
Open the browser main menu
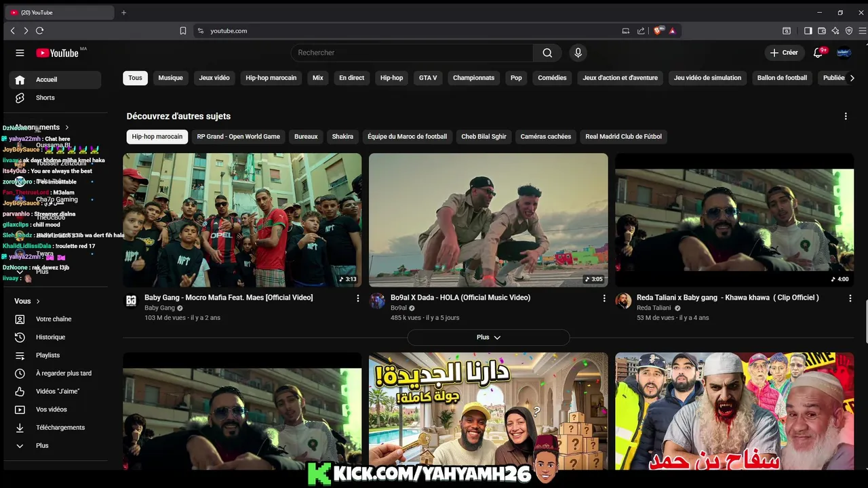(863, 30)
